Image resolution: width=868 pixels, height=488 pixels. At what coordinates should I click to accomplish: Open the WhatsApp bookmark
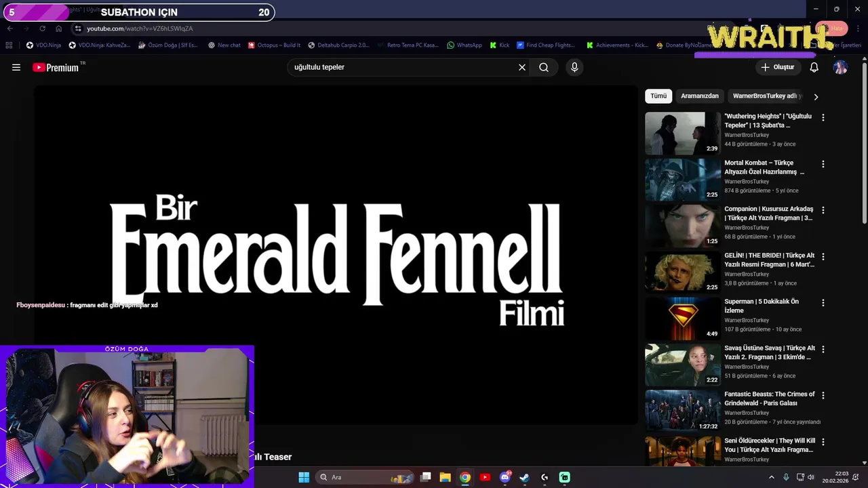(464, 45)
